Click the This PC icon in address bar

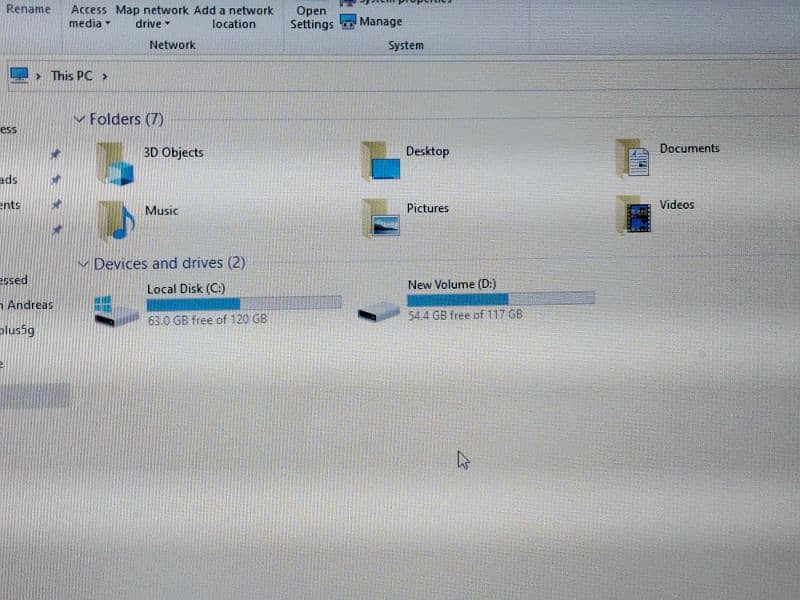(19, 74)
